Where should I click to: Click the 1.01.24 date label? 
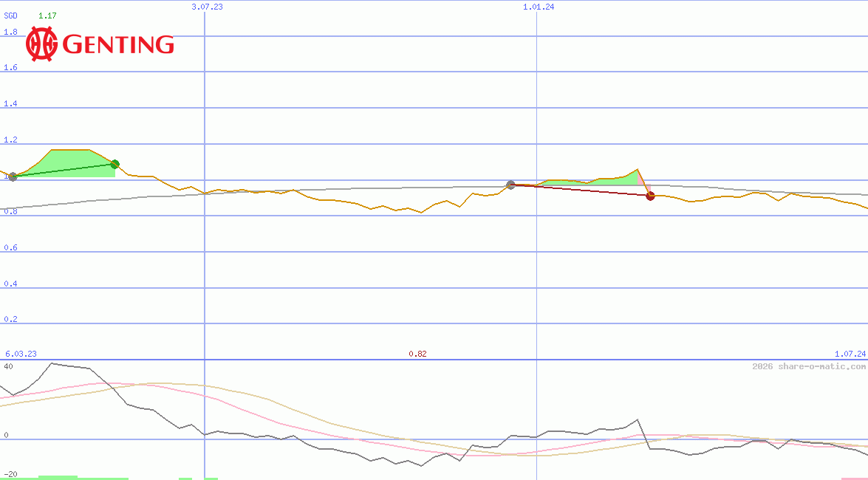point(539,7)
